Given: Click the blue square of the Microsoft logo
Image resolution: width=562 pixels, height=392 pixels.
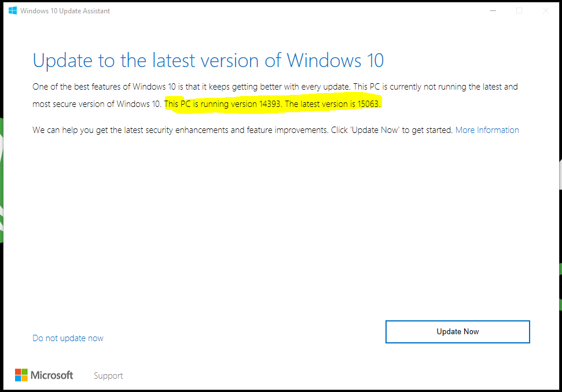Looking at the screenshot, I should (x=18, y=378).
